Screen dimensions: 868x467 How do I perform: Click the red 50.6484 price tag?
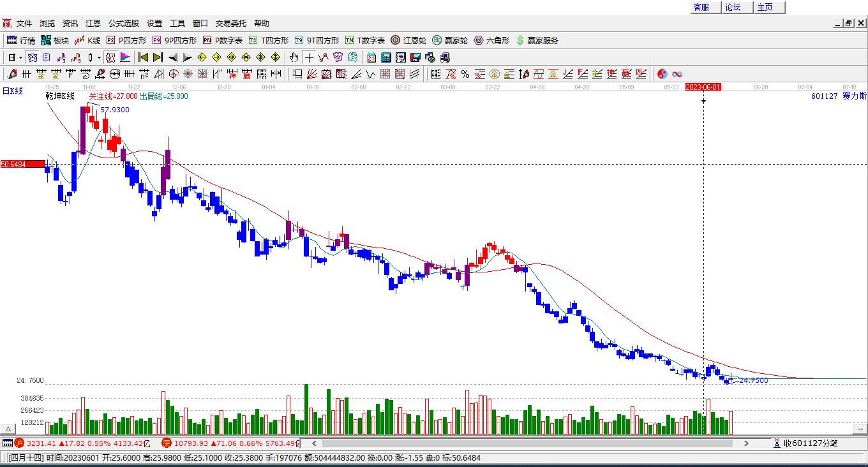(22, 165)
